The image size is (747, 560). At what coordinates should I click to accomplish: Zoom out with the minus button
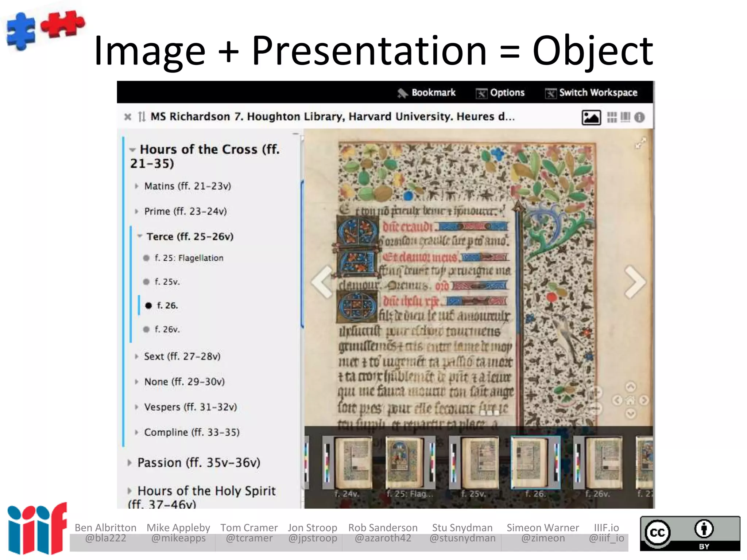pyautogui.click(x=596, y=408)
